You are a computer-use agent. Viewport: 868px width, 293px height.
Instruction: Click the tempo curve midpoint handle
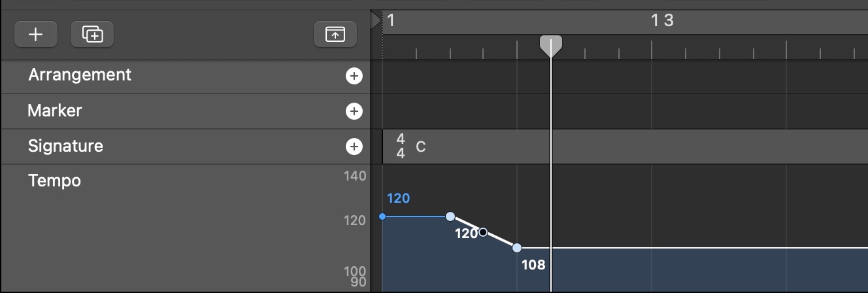click(x=483, y=232)
